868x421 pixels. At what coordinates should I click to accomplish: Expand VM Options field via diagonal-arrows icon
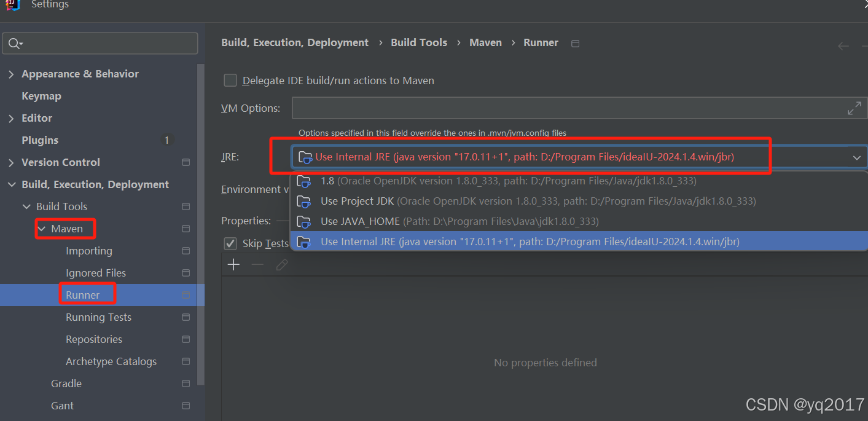(854, 108)
